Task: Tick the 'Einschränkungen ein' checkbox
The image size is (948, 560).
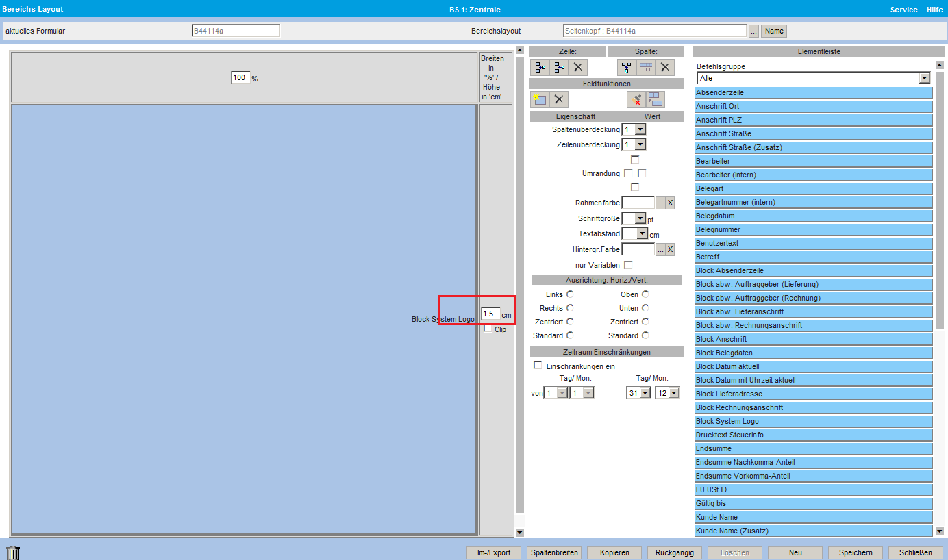Action: (x=538, y=366)
